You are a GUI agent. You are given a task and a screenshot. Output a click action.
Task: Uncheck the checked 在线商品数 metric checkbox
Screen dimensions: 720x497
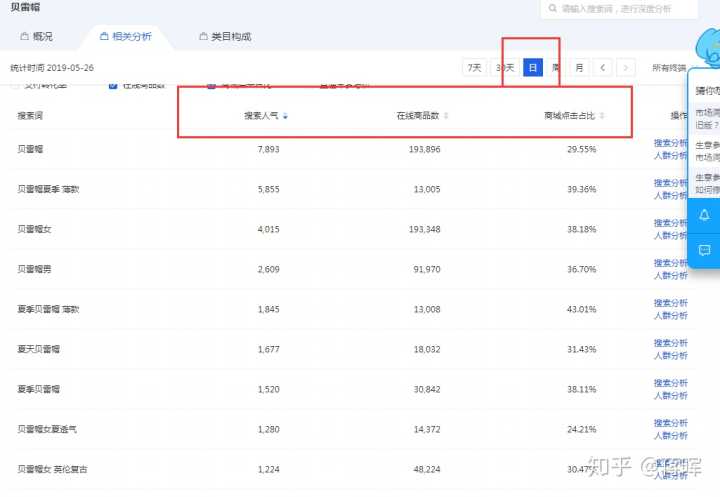113,86
